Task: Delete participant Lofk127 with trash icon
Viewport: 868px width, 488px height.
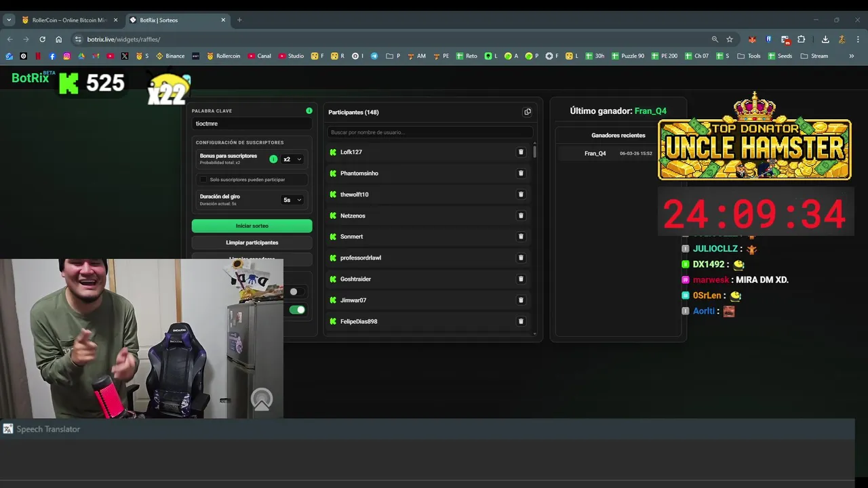Action: pyautogui.click(x=521, y=152)
